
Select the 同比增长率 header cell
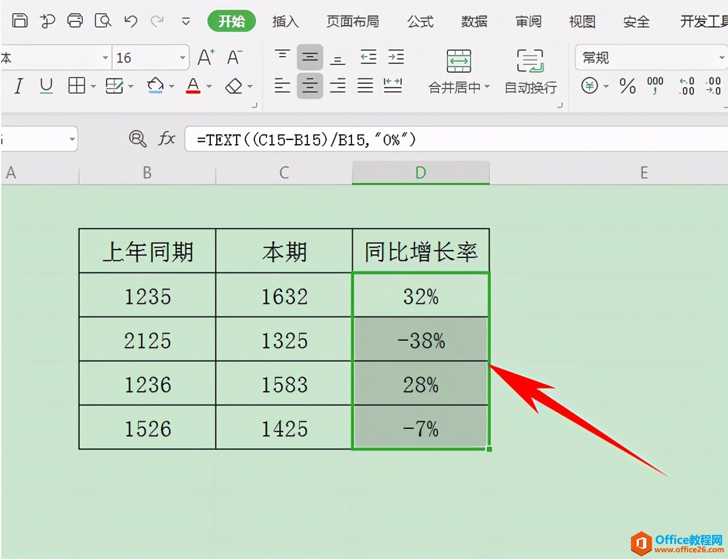pos(421,251)
